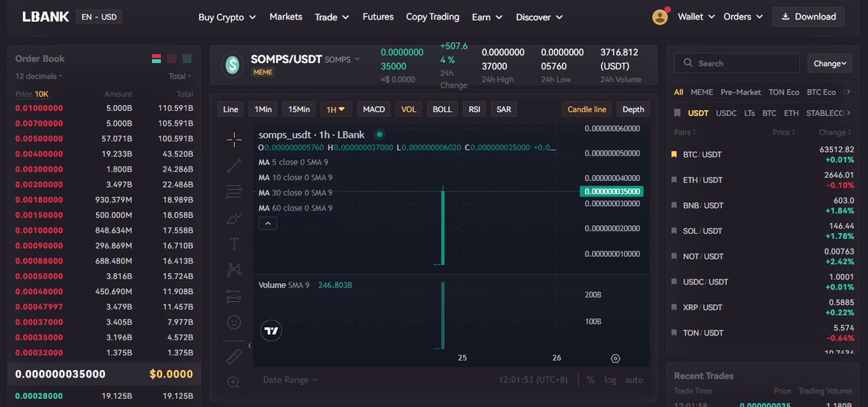
Task: Click the search magnifier icon
Action: point(687,63)
